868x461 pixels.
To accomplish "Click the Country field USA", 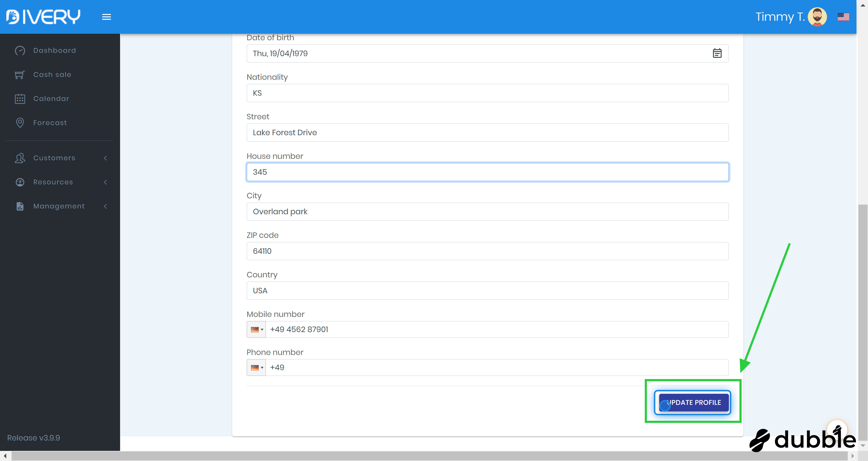I will point(488,291).
